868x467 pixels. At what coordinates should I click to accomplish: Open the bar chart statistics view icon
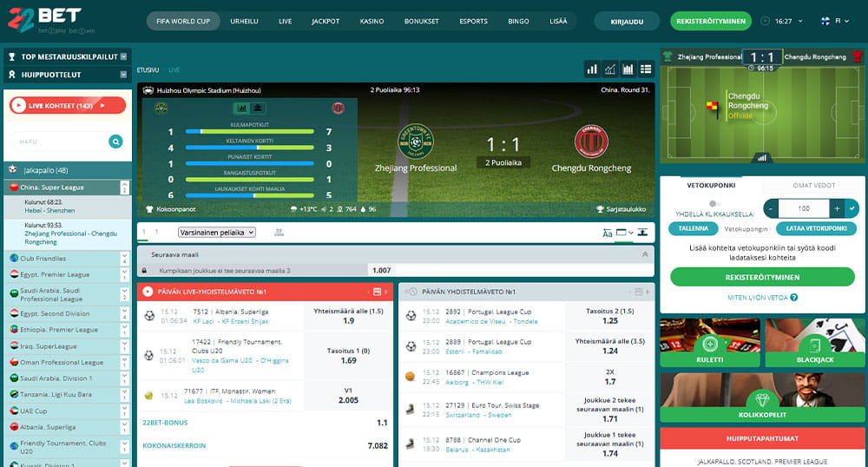click(x=592, y=69)
